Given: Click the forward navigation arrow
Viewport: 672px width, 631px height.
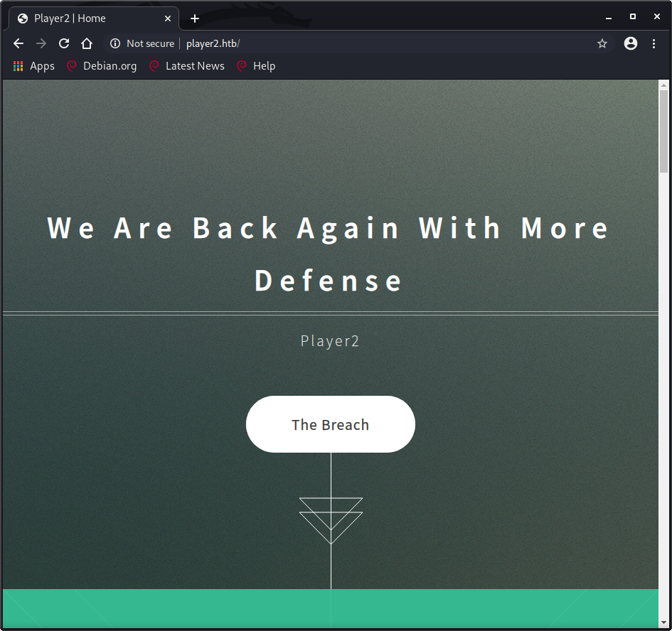Looking at the screenshot, I should tap(41, 43).
